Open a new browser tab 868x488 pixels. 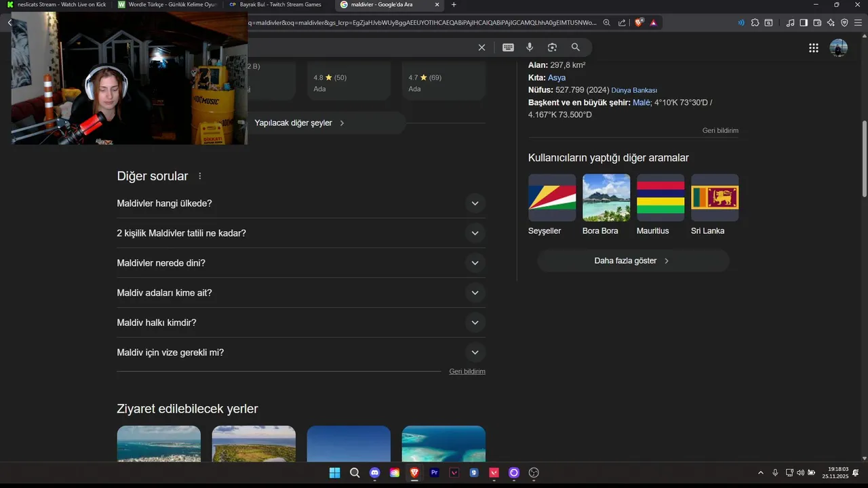(x=454, y=5)
